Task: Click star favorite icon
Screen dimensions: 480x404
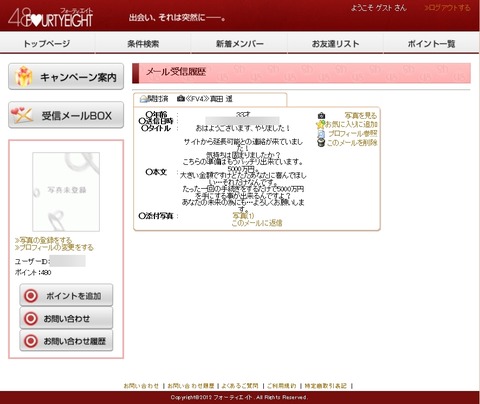Action: (x=320, y=125)
